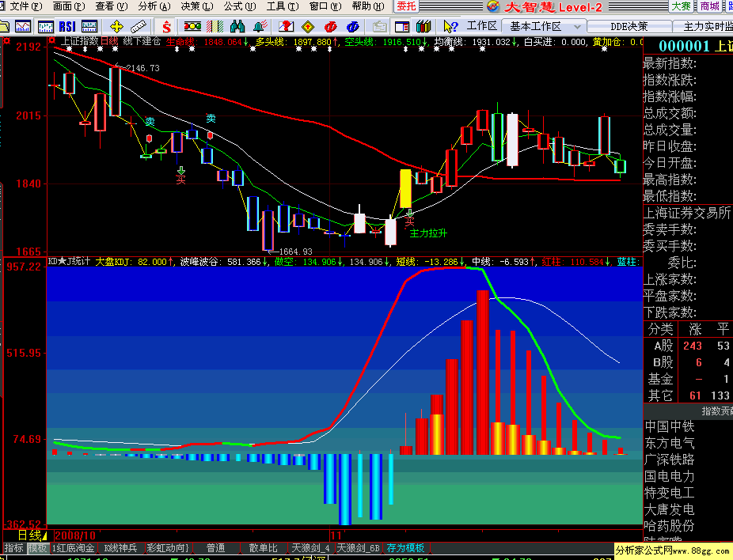
Task: Click the blue circular phi icon
Action: pos(353,27)
